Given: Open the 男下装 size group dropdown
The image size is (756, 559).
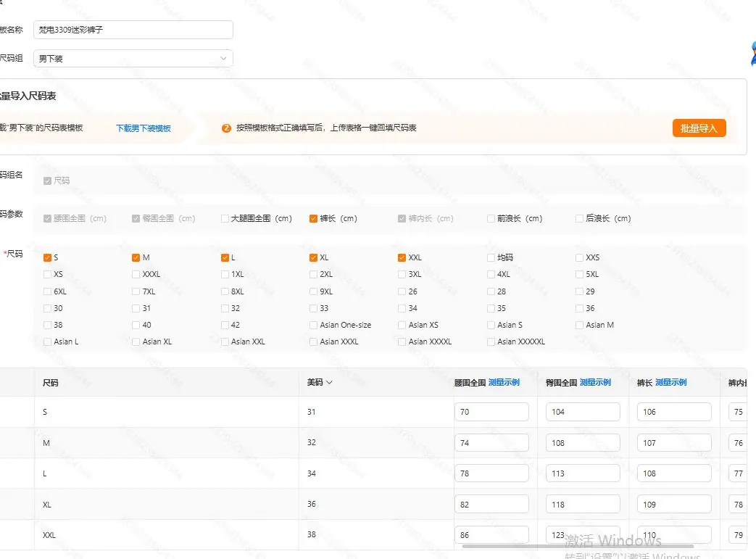Looking at the screenshot, I should 133,58.
